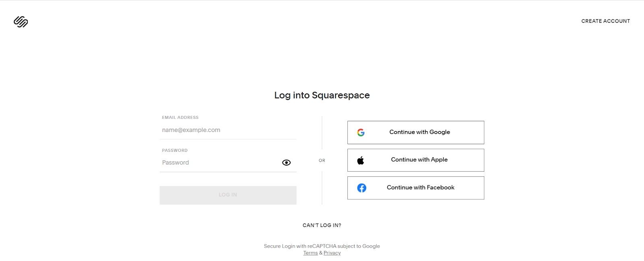
Task: Click the Apple logo icon
Action: [x=361, y=160]
